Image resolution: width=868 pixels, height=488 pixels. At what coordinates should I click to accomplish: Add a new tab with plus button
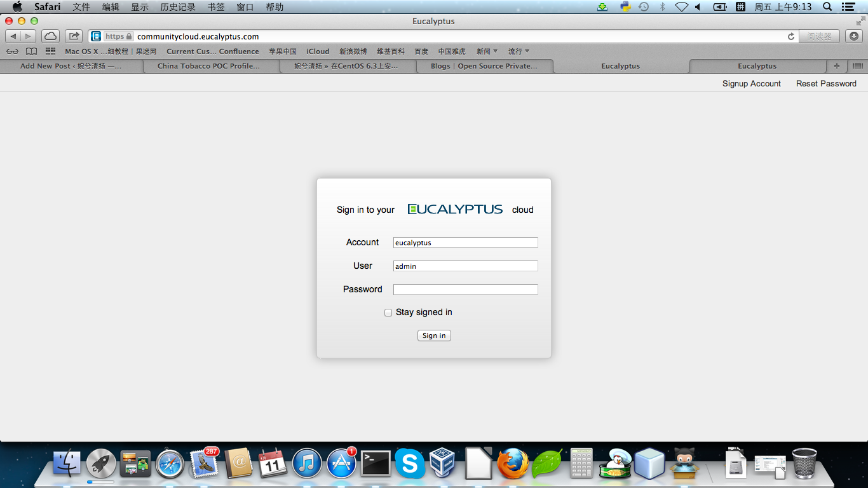click(837, 65)
